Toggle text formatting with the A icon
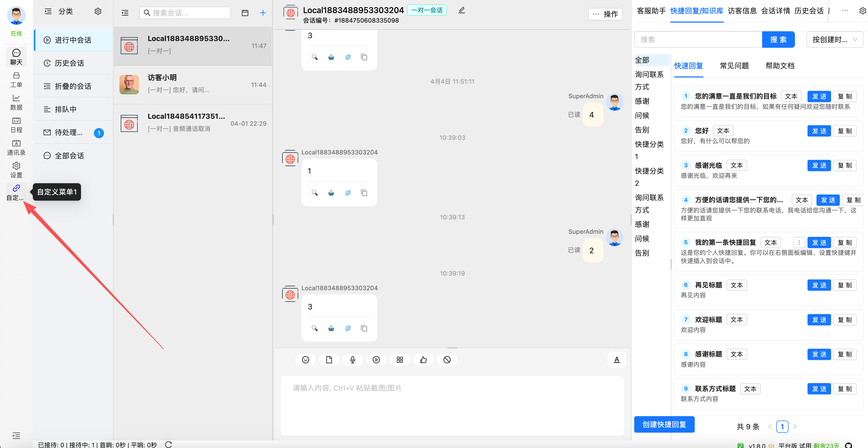The width and height of the screenshot is (868, 448). [617, 360]
